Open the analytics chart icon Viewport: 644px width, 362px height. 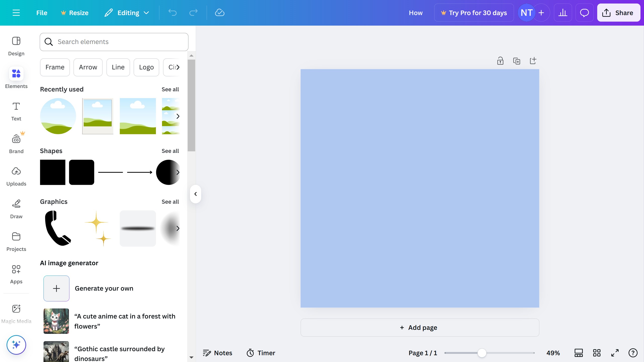click(x=563, y=13)
